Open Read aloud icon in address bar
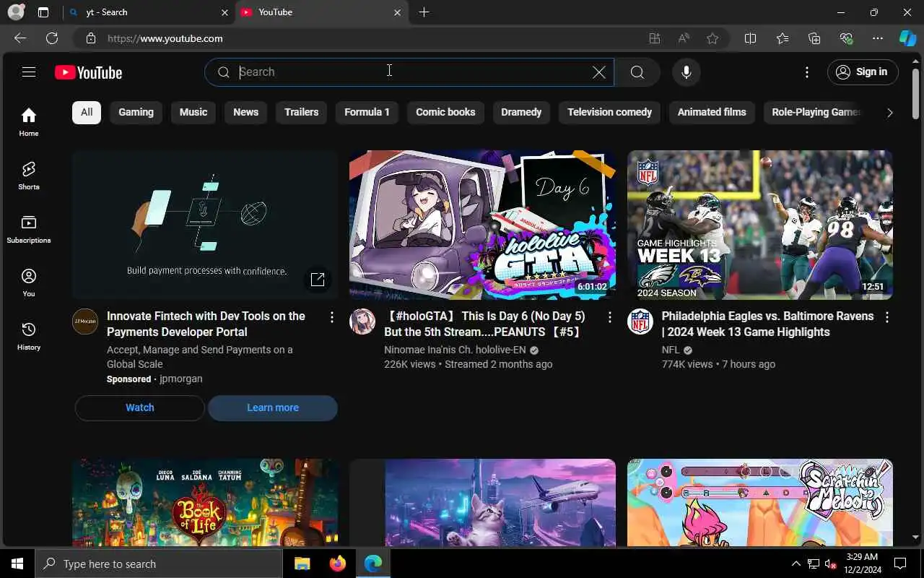This screenshot has width=924, height=578. [684, 38]
